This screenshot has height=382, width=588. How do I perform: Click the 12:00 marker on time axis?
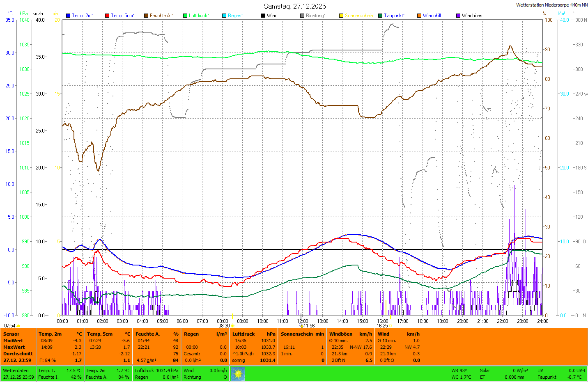(303, 321)
